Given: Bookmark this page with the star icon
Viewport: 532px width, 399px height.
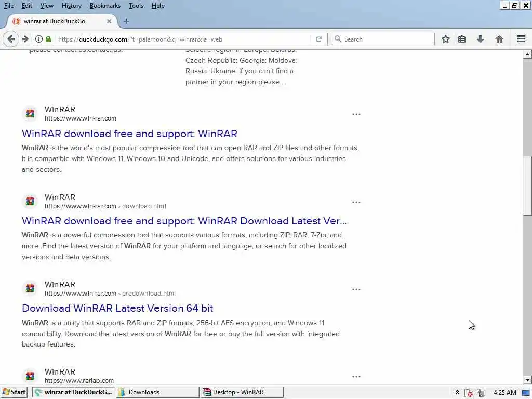Looking at the screenshot, I should click(445, 39).
